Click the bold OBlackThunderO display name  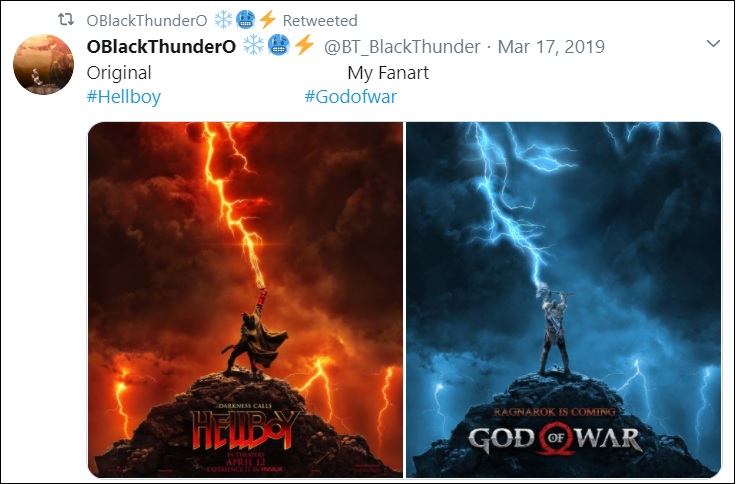pyautogui.click(x=161, y=46)
